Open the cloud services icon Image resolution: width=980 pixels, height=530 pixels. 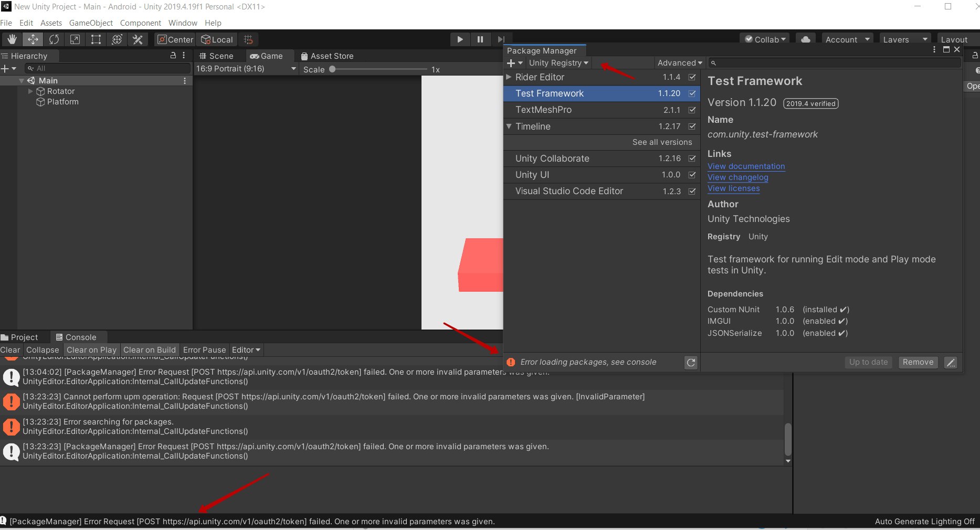[806, 39]
